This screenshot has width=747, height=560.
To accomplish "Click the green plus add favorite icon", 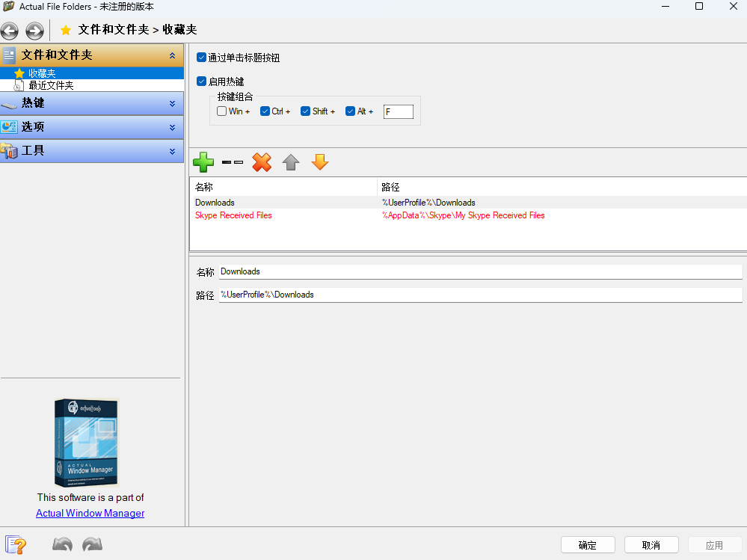I will 203,162.
